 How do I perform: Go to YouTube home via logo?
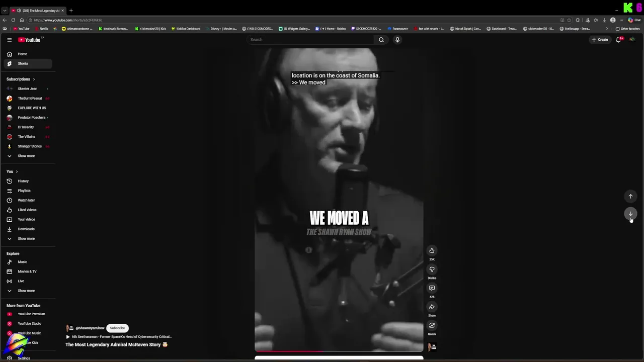click(x=29, y=40)
